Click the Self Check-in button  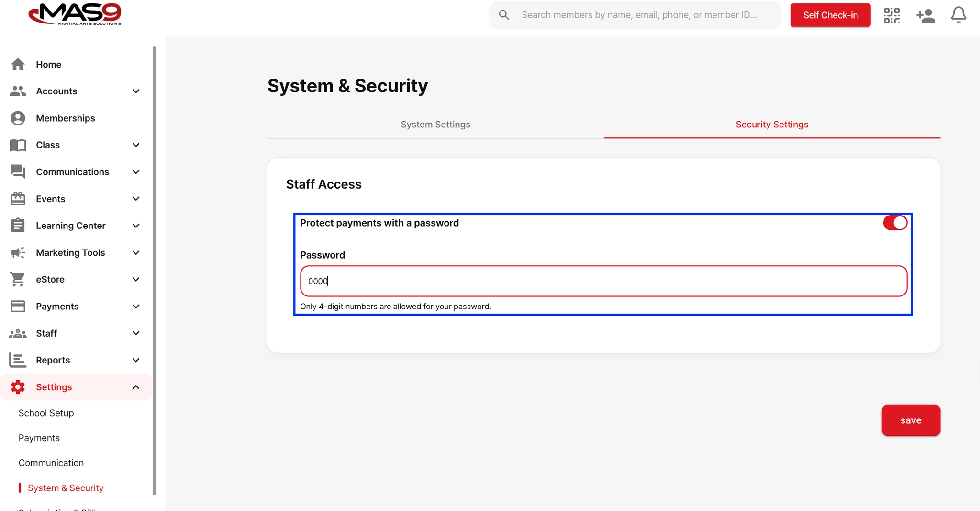tap(830, 15)
